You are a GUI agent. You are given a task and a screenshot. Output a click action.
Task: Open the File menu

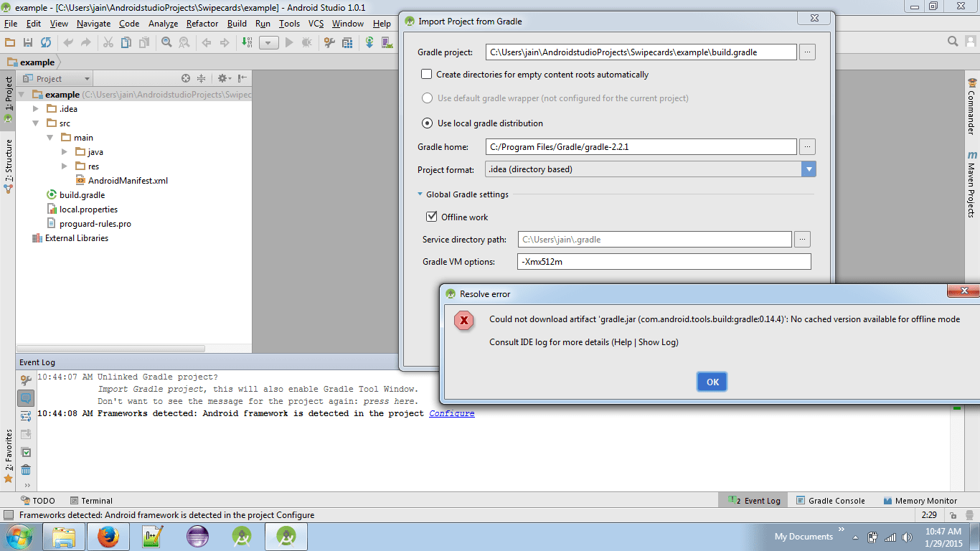pyautogui.click(x=11, y=24)
